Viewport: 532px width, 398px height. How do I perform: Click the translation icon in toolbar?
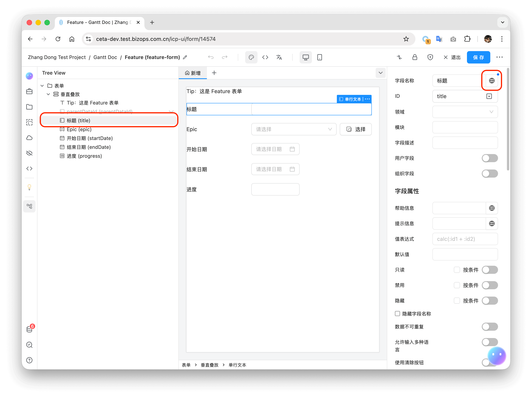point(279,57)
